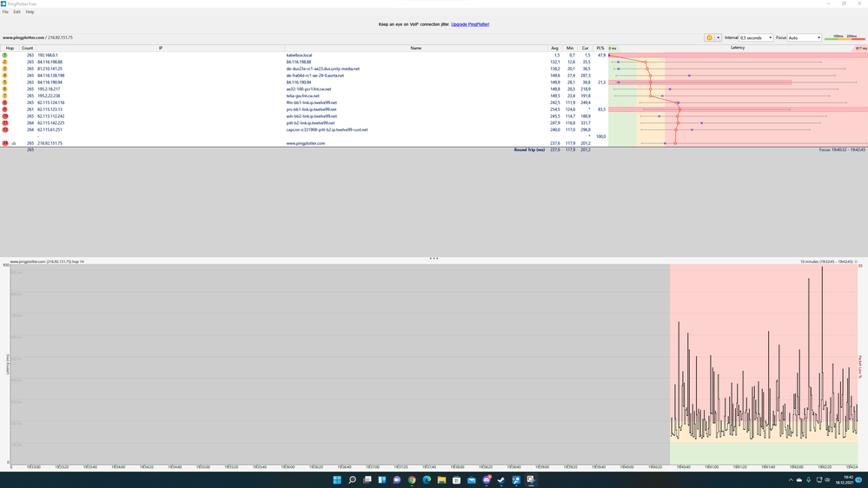Select hop 14 red circle icon
Image resolution: width=868 pixels, height=488 pixels.
point(5,143)
